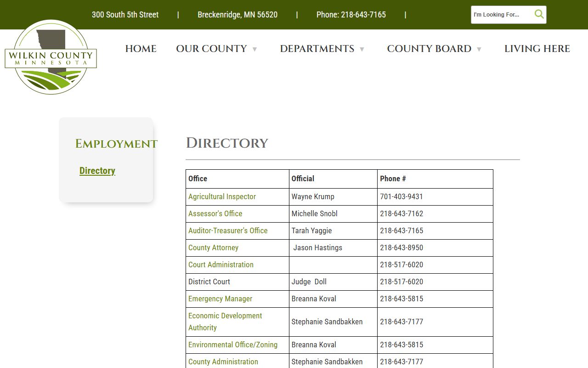
Task: Select Auditor-Treasurer's phone 218-643-7165 in table
Action: pyautogui.click(x=401, y=230)
